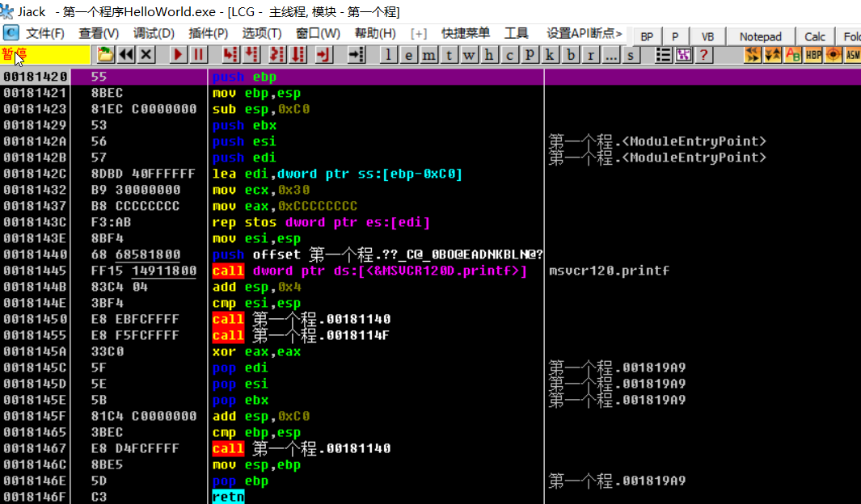Image resolution: width=861 pixels, height=504 pixels.
Task: Click msvcr120.printf comment text
Action: tap(610, 271)
